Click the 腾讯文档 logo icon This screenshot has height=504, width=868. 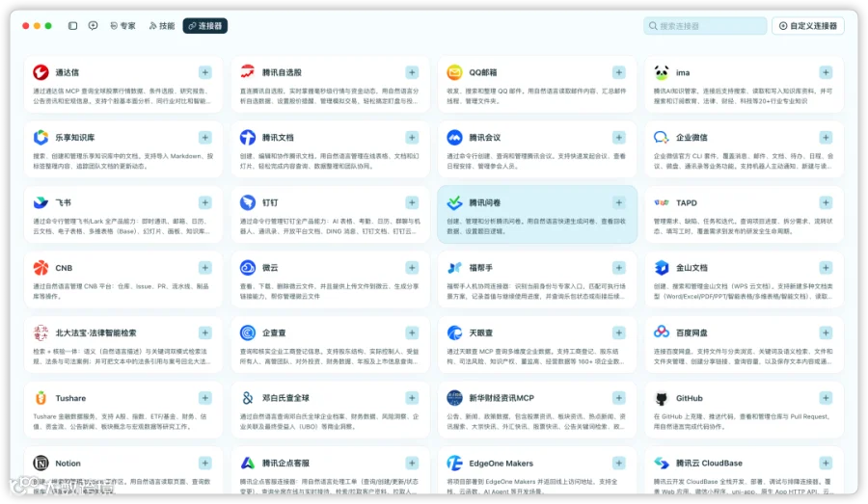point(248,137)
